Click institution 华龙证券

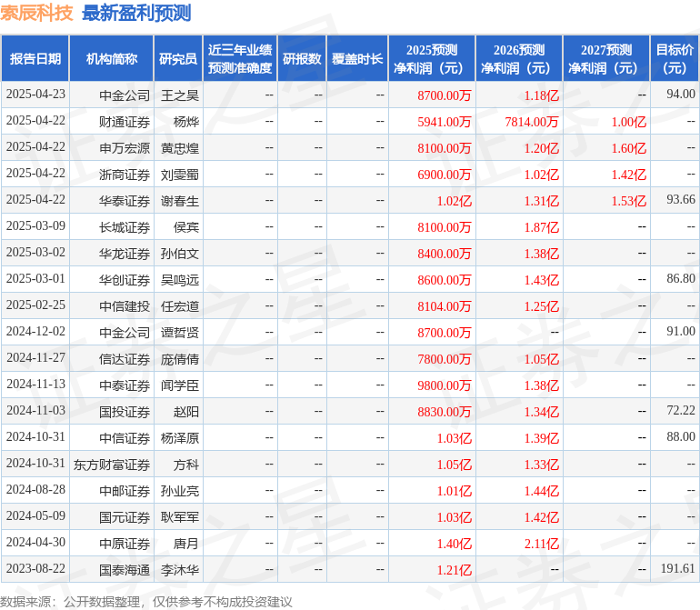click(x=125, y=254)
